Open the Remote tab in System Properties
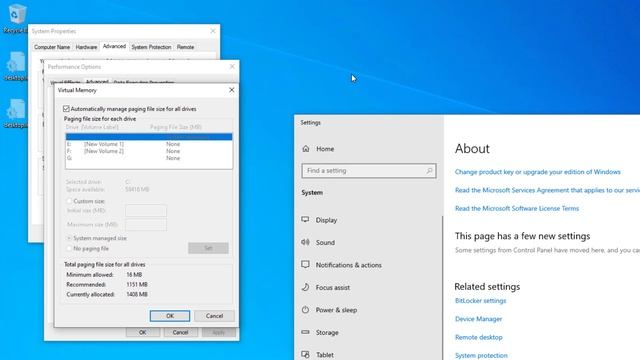The height and width of the screenshot is (360, 640). coord(185,47)
